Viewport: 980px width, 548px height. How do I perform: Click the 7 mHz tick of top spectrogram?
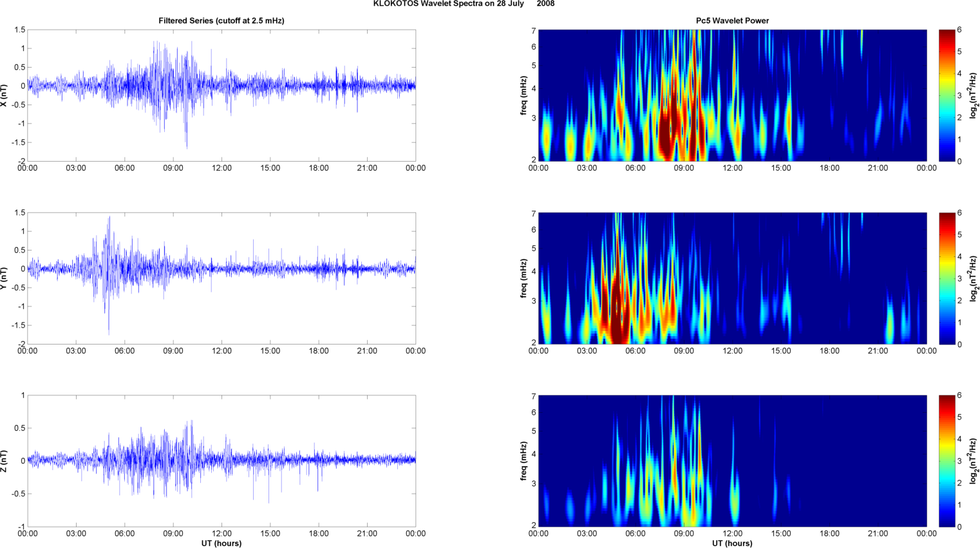point(533,31)
